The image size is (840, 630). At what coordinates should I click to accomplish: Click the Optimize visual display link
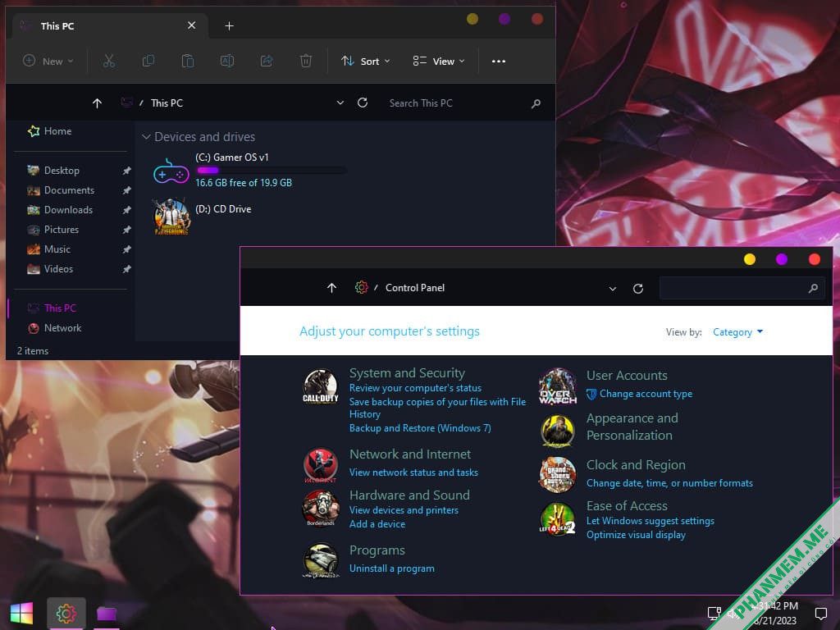coord(636,535)
